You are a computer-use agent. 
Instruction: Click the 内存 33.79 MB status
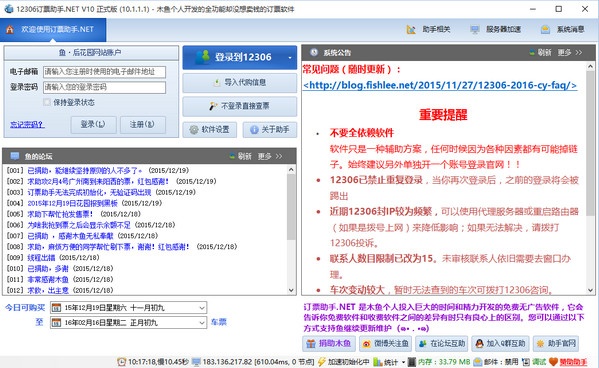point(439,362)
